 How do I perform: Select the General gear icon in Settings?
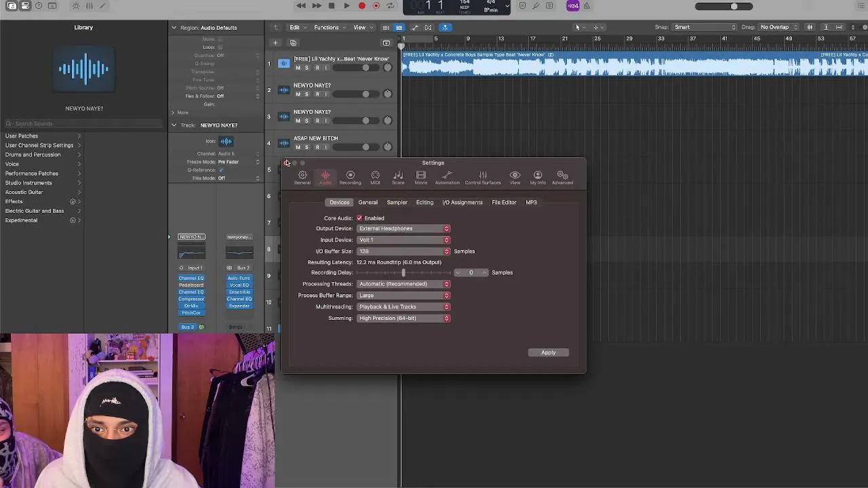(x=302, y=178)
